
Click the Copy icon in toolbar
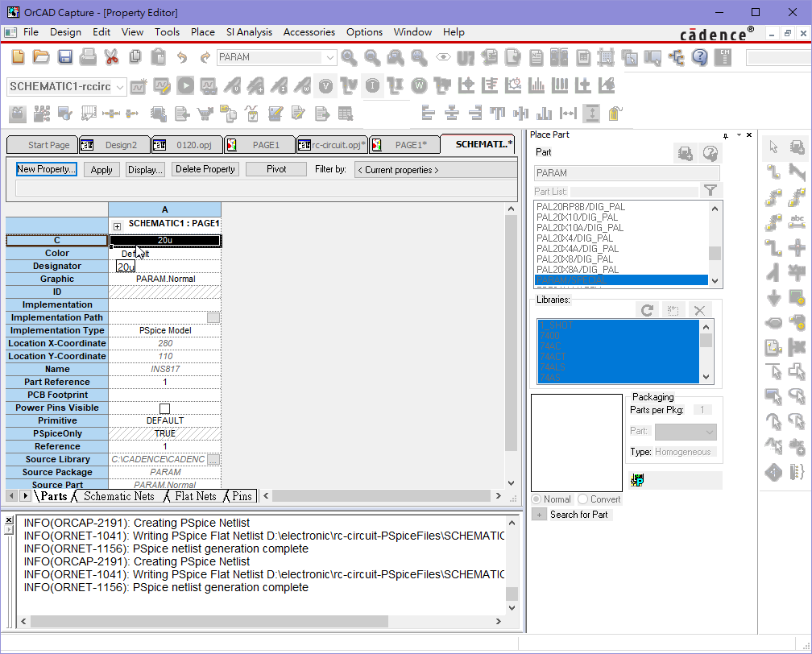coord(135,56)
